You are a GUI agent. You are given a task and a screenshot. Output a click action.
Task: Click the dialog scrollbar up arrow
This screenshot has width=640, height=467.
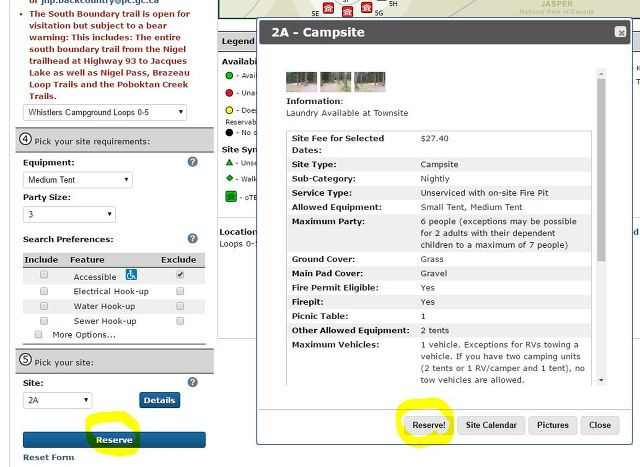pos(601,74)
